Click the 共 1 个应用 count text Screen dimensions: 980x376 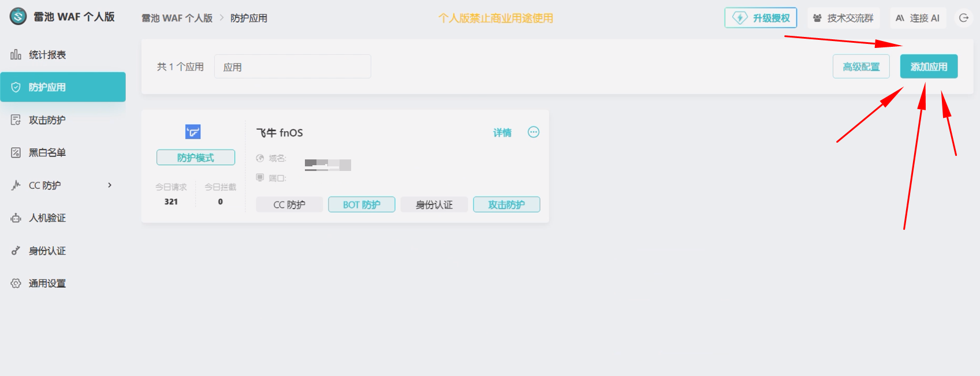tap(180, 67)
